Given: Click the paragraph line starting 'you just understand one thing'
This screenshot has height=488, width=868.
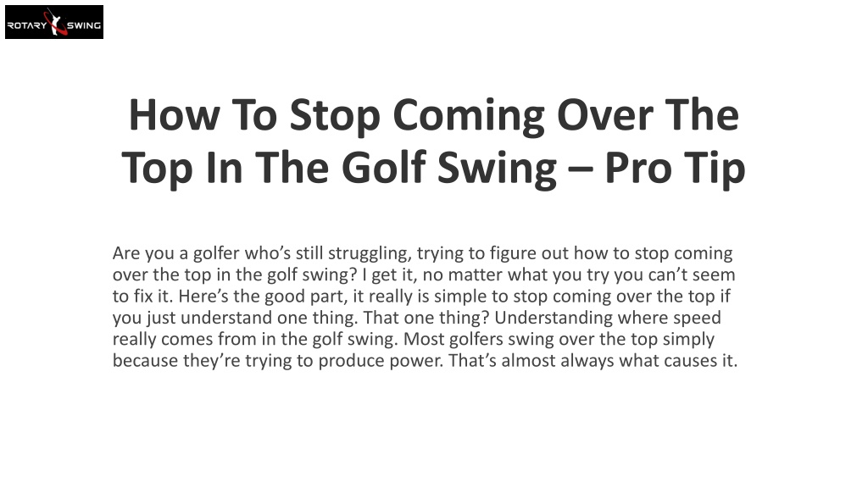Looking at the screenshot, I should [x=417, y=318].
